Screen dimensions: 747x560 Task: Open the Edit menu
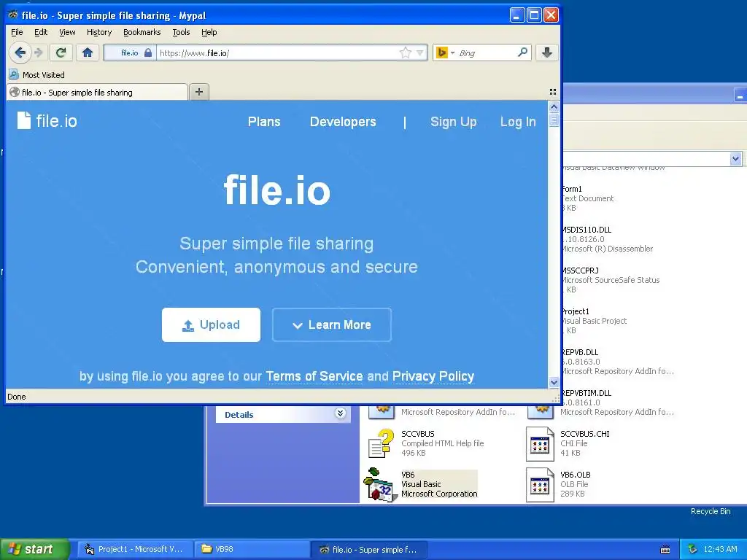point(41,32)
